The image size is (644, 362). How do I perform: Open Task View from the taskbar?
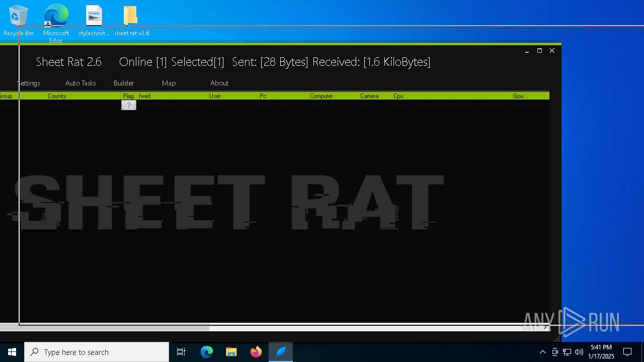pos(181,352)
